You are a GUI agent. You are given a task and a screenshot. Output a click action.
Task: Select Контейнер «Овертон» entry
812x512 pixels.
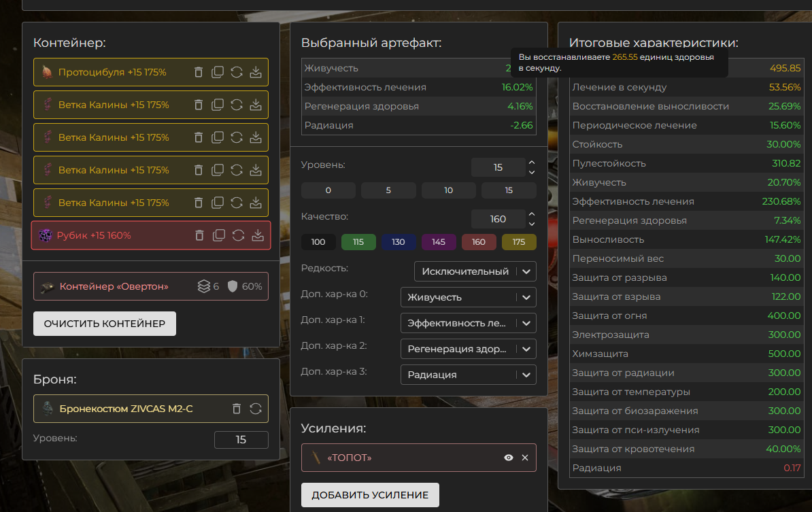[x=114, y=286]
